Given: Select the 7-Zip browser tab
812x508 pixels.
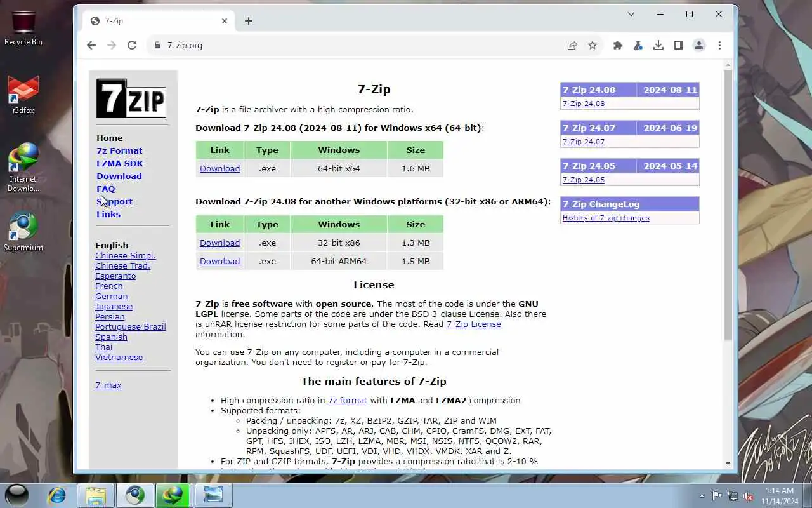Looking at the screenshot, I should (159, 21).
